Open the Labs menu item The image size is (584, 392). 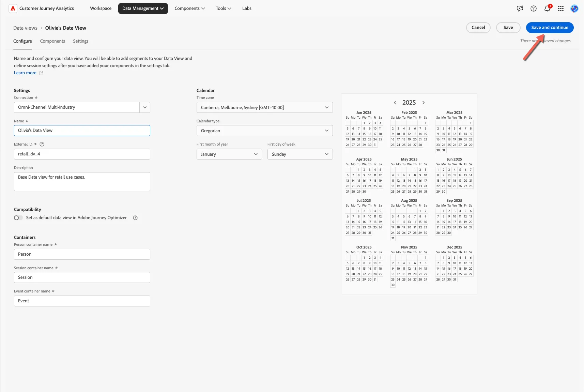pos(247,9)
